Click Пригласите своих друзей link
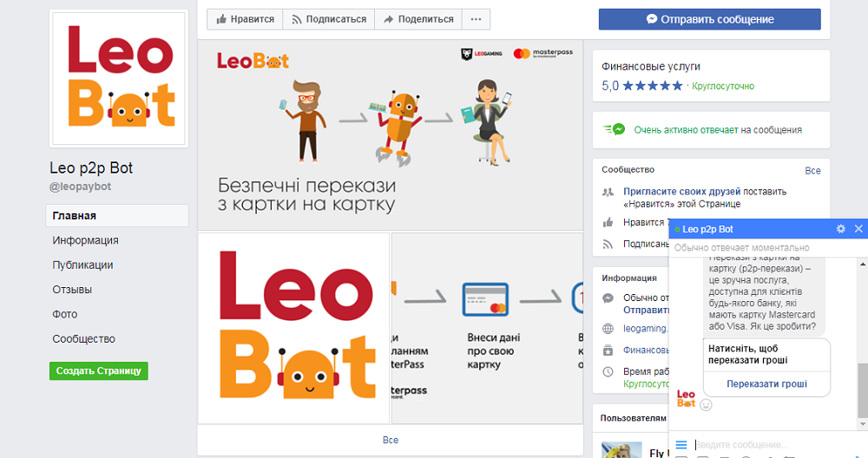868x458 pixels. [x=682, y=192]
